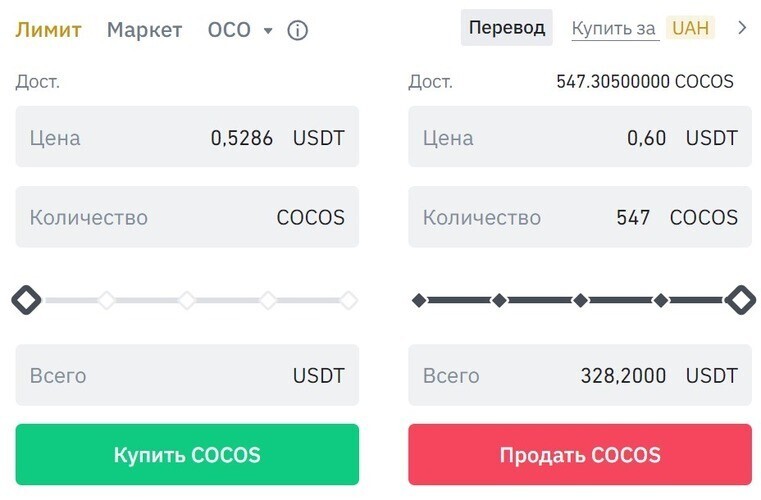Open the OCO order type dropdown

(240, 30)
